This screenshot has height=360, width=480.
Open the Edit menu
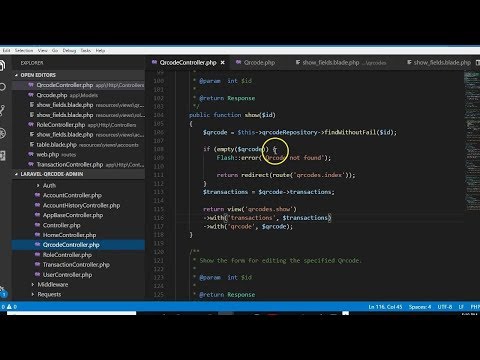coord(6,51)
